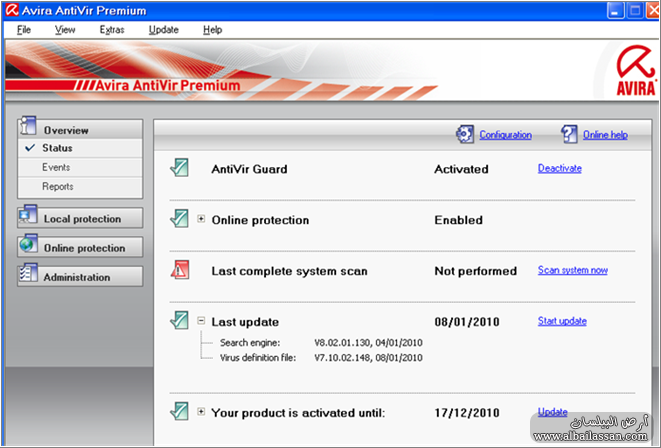Open the Update menu
The width and height of the screenshot is (661, 448).
[164, 30]
